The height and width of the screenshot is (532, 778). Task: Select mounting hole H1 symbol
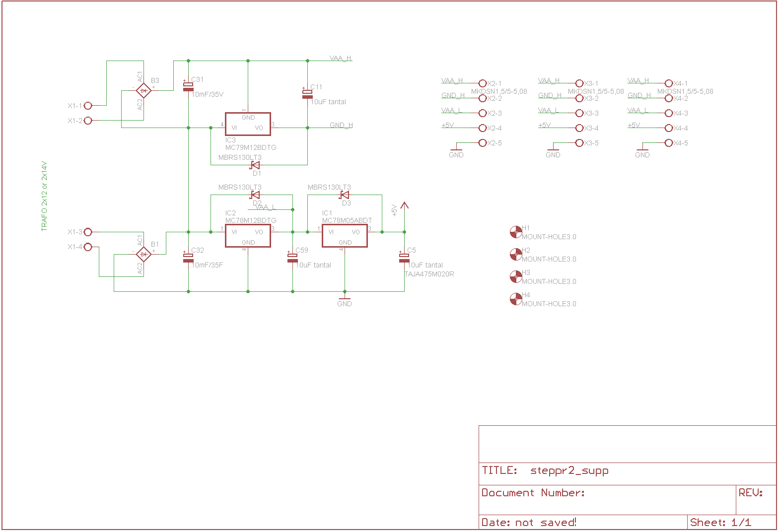tap(516, 232)
